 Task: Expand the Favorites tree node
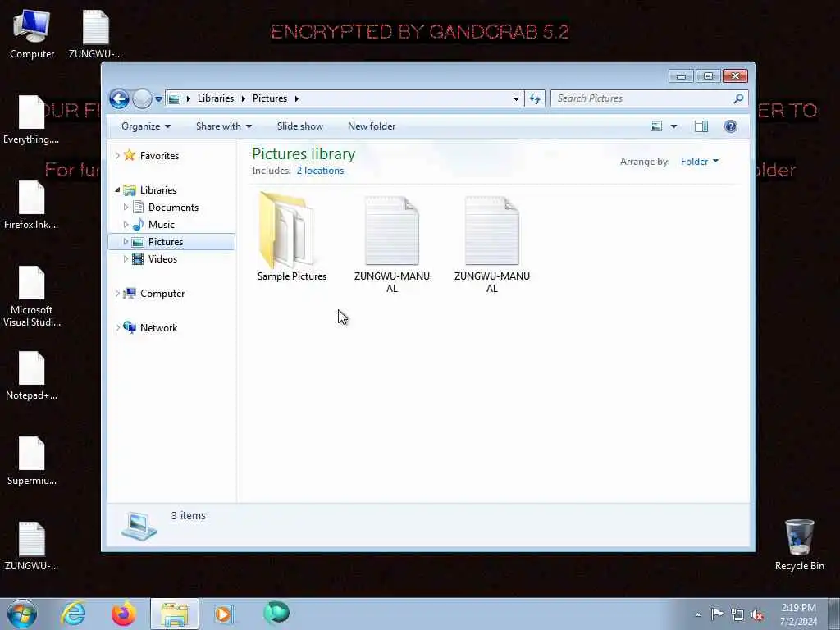tap(117, 155)
